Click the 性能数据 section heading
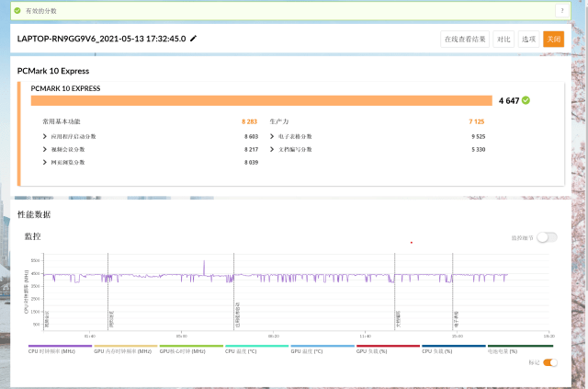Viewport: 588px width, 389px height. click(34, 214)
